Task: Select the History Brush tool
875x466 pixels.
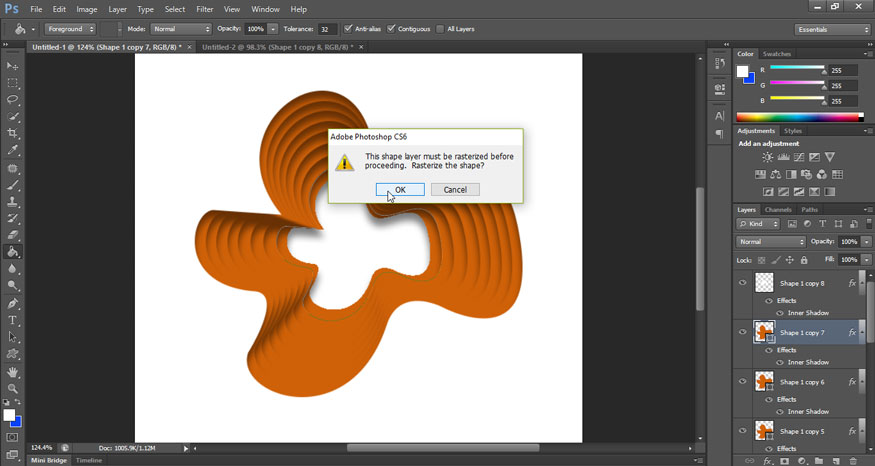Action: pyautogui.click(x=12, y=219)
